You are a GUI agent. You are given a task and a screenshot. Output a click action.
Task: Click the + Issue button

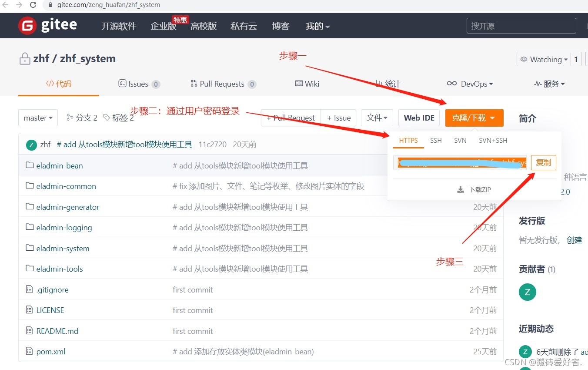[x=339, y=118]
